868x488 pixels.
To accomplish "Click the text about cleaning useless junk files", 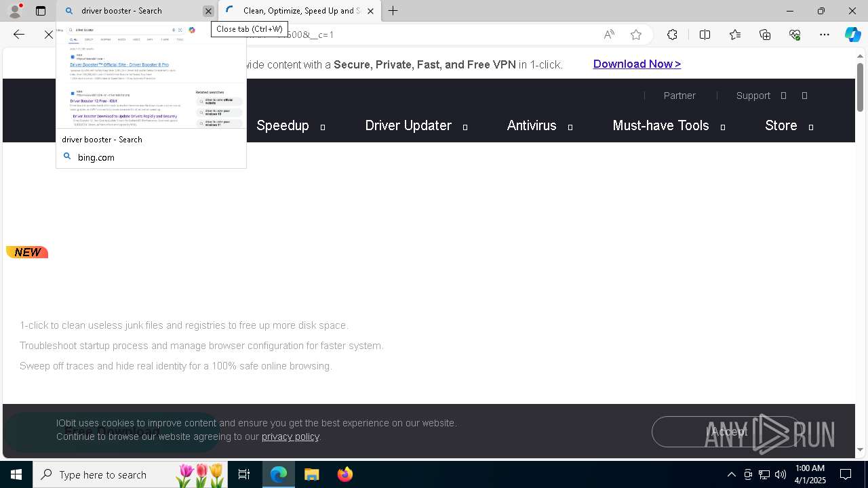I will coord(184,325).
